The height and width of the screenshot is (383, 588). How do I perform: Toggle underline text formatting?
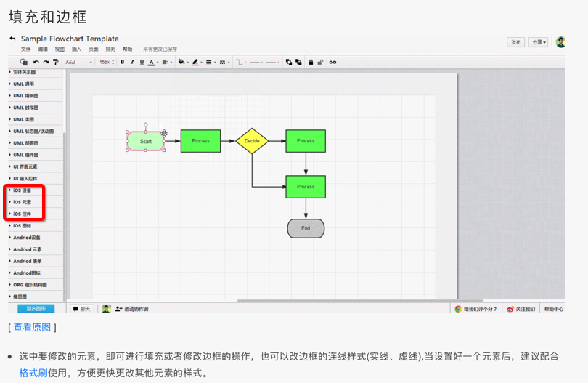click(142, 62)
